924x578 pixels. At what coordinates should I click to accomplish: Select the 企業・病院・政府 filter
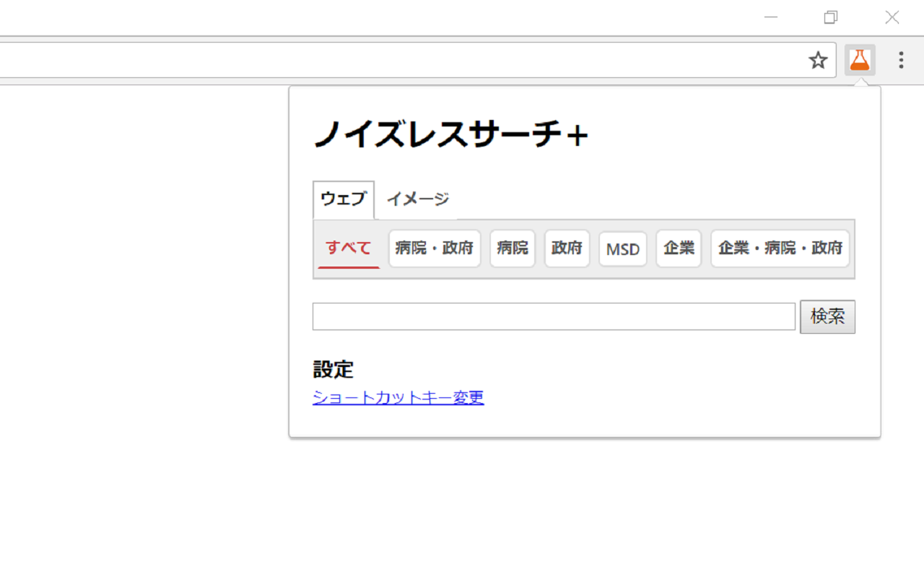tap(780, 249)
